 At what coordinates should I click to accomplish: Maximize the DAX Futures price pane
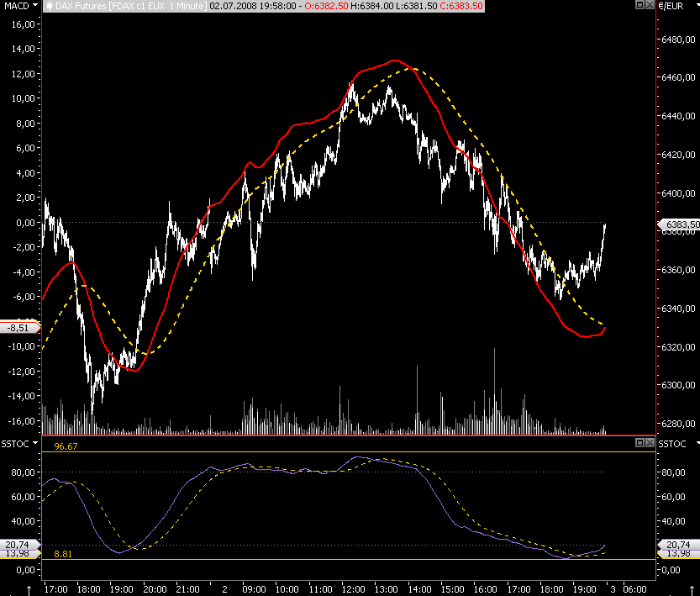(639, 5)
